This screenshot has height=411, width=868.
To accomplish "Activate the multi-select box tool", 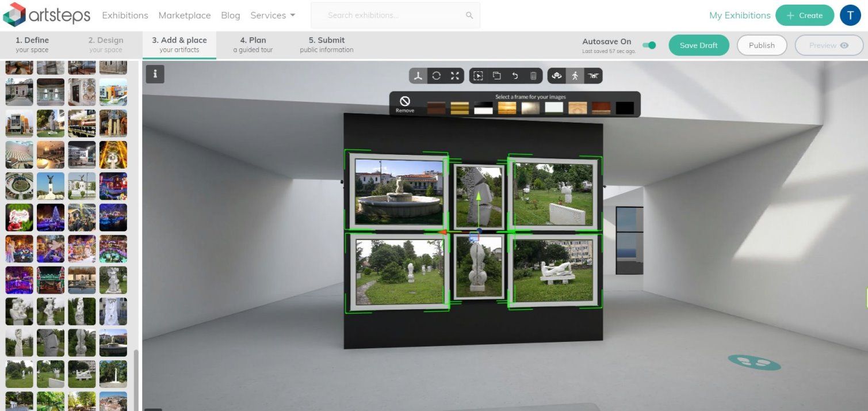I will [478, 76].
